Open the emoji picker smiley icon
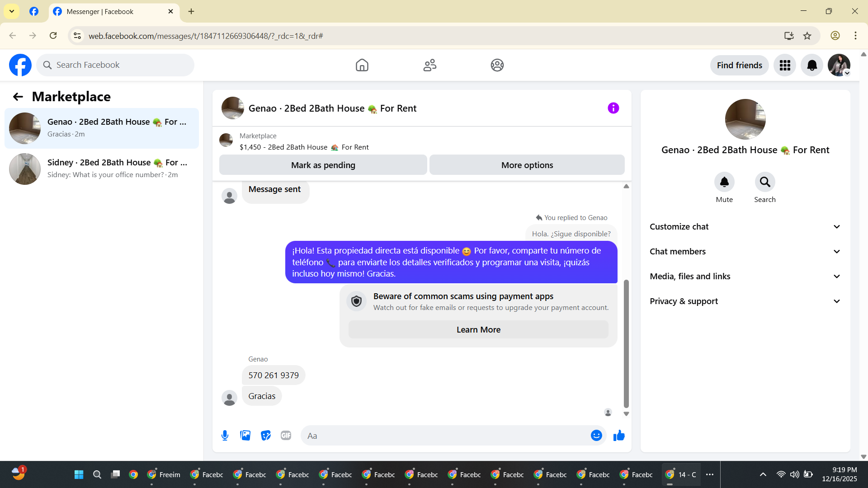The height and width of the screenshot is (488, 868). point(596,436)
